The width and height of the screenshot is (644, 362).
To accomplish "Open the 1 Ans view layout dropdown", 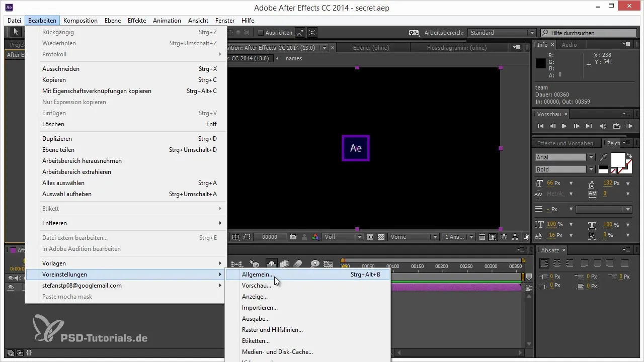I will (x=459, y=237).
